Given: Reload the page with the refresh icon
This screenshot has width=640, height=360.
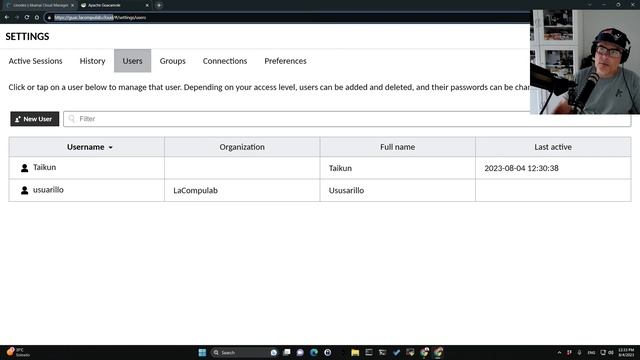Looking at the screenshot, I should click(27, 17).
